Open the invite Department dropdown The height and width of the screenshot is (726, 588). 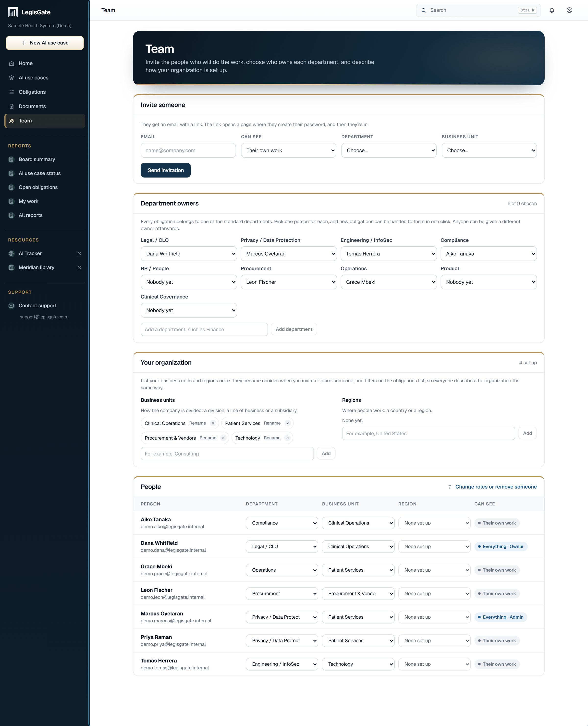click(x=389, y=150)
